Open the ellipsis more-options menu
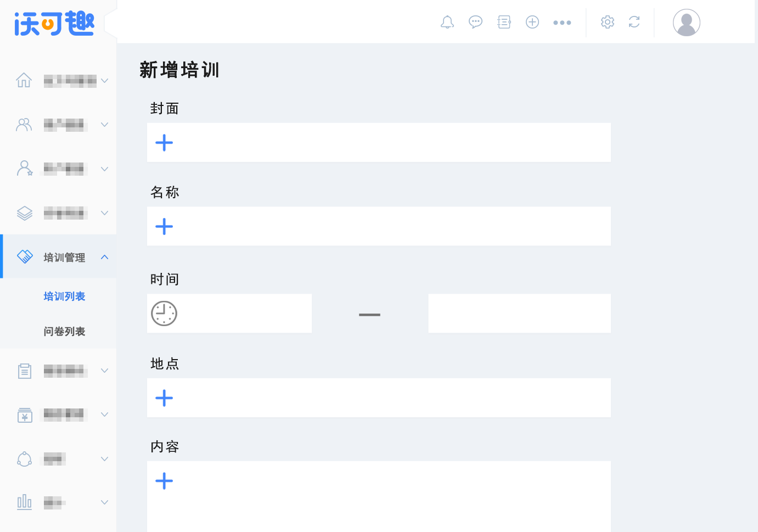This screenshot has width=758, height=532. click(x=562, y=22)
